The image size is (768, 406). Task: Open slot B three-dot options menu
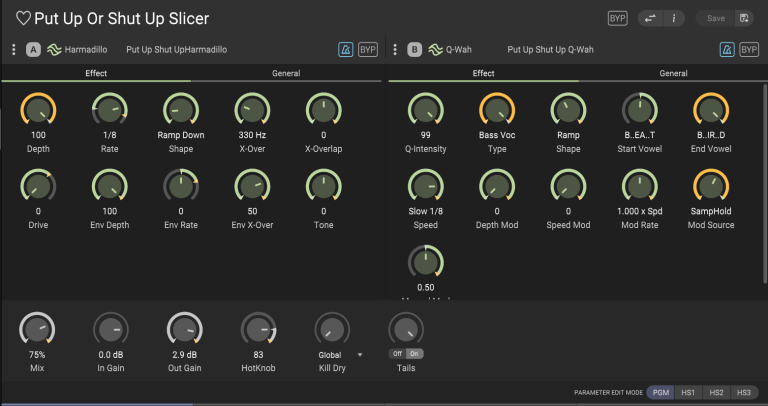tap(395, 49)
